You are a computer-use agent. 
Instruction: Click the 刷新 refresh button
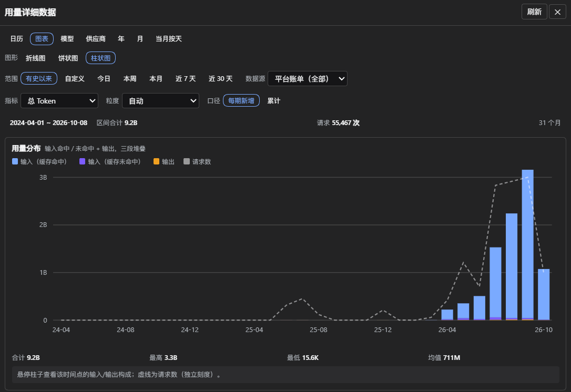pos(534,12)
